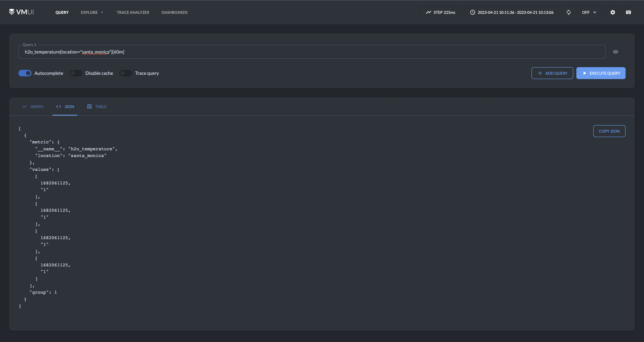The height and width of the screenshot is (342, 644).
Task: Click the clock icon in time range
Action: (x=472, y=12)
